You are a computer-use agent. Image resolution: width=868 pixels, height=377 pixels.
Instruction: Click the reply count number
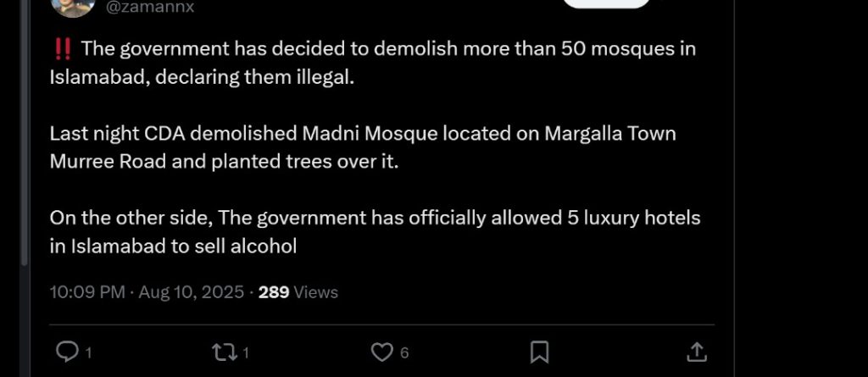click(x=89, y=352)
